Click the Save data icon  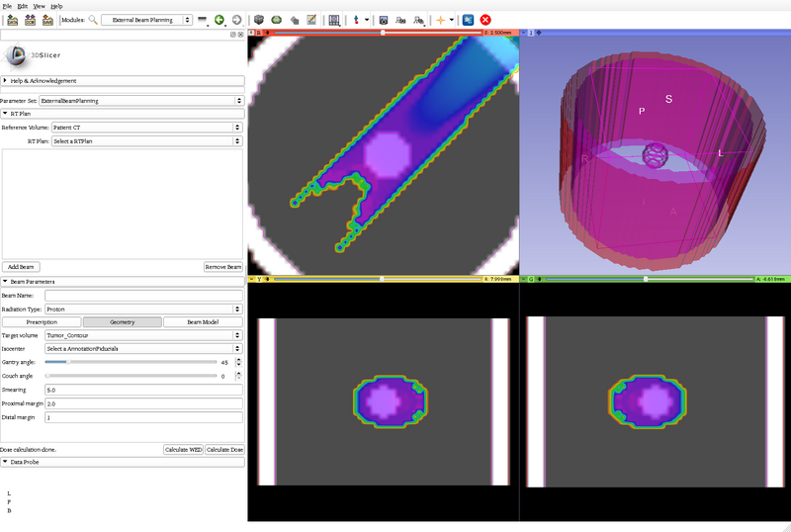click(48, 20)
